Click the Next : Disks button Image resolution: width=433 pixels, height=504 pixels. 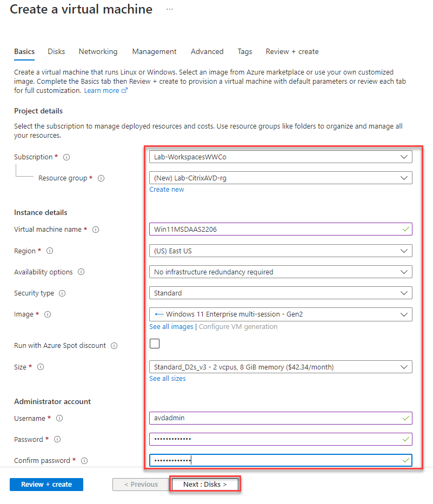coord(205,485)
